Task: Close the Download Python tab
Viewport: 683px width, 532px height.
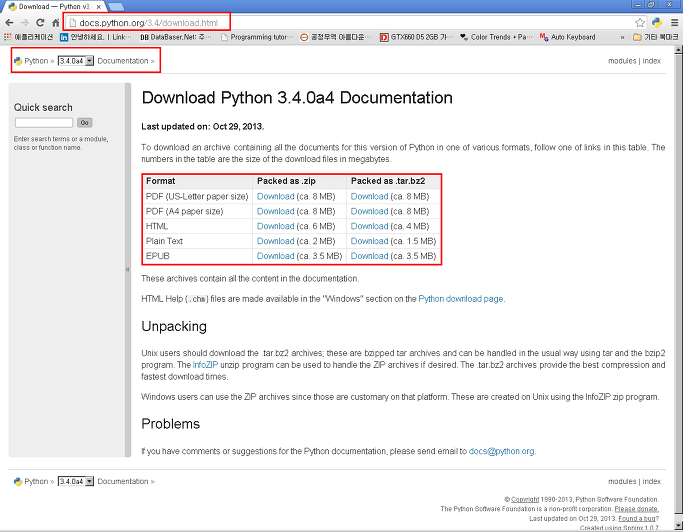Action: click(99, 7)
